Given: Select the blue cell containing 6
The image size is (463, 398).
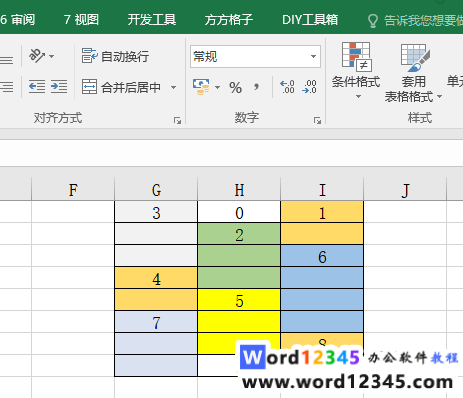Looking at the screenshot, I should click(x=322, y=256).
